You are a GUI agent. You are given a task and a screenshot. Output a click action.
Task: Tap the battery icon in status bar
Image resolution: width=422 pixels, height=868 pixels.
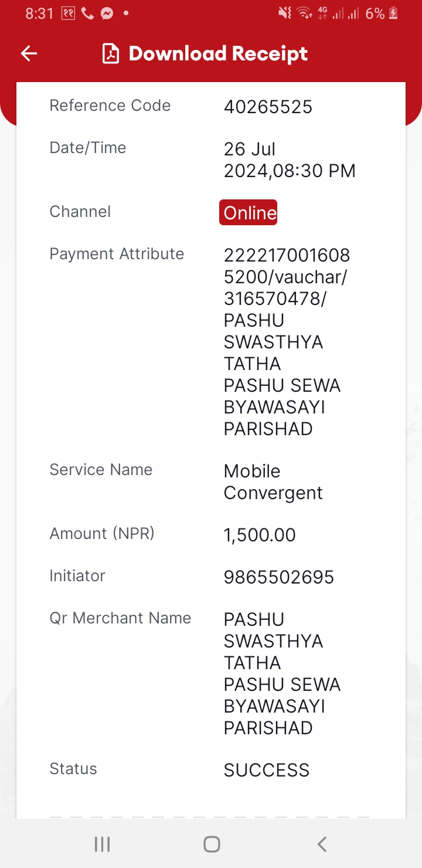pyautogui.click(x=393, y=13)
